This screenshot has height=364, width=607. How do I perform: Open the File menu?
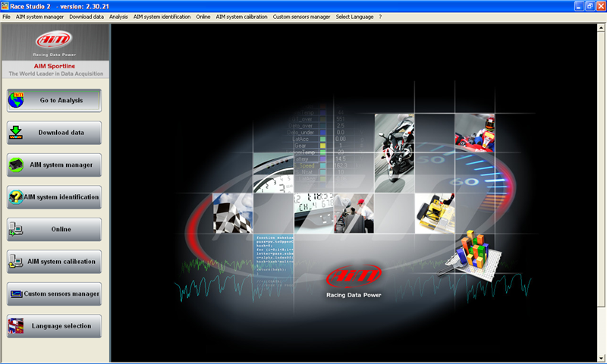(x=7, y=17)
